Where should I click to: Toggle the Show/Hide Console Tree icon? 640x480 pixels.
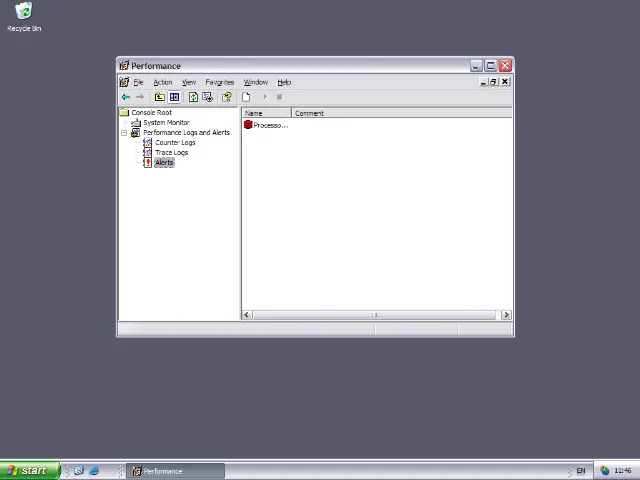[x=174, y=97]
